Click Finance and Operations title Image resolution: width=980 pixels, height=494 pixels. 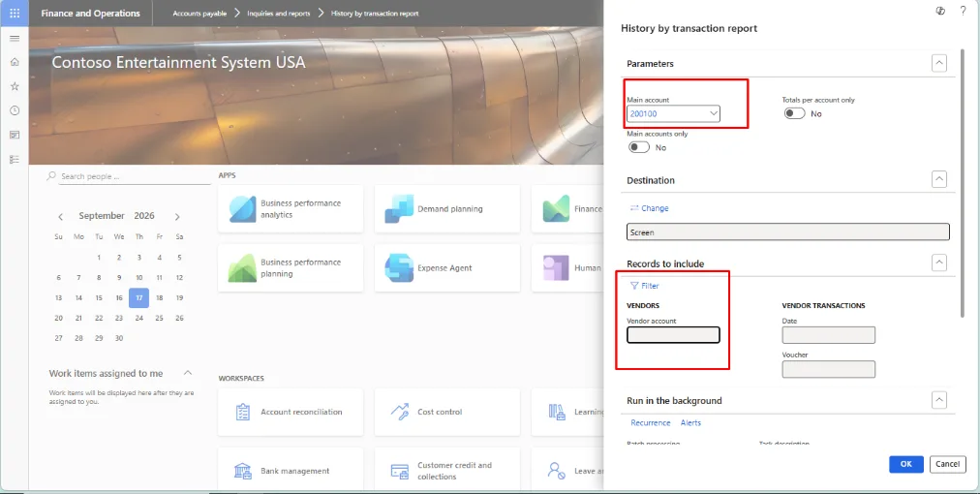[91, 14]
